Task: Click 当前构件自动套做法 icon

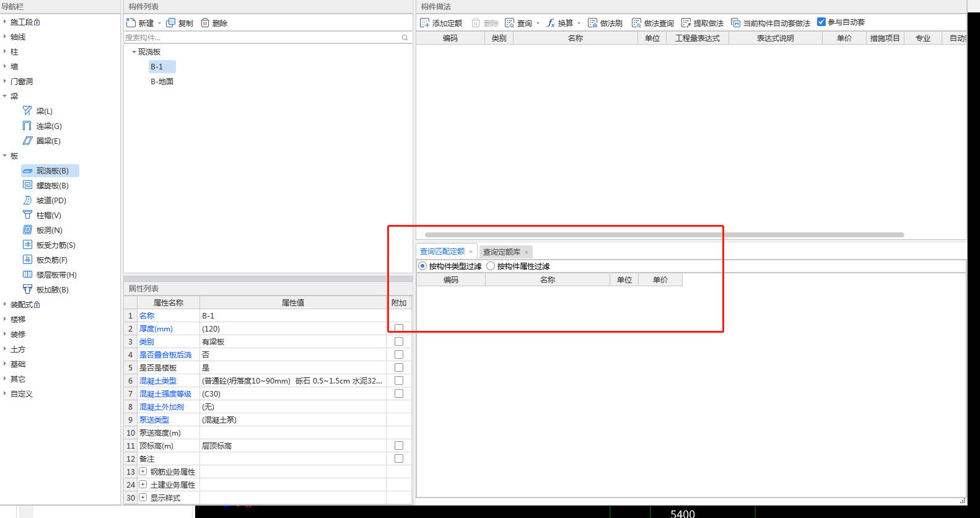Action: coord(735,23)
